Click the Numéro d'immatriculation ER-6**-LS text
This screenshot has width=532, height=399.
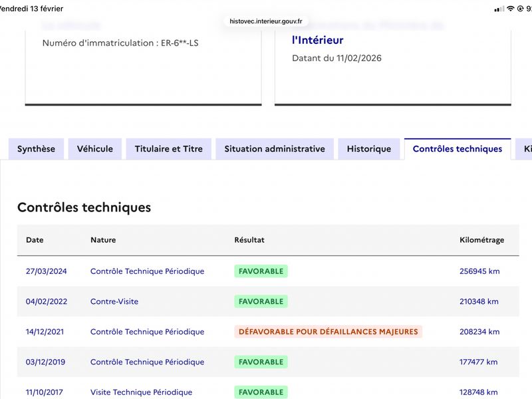pos(120,43)
